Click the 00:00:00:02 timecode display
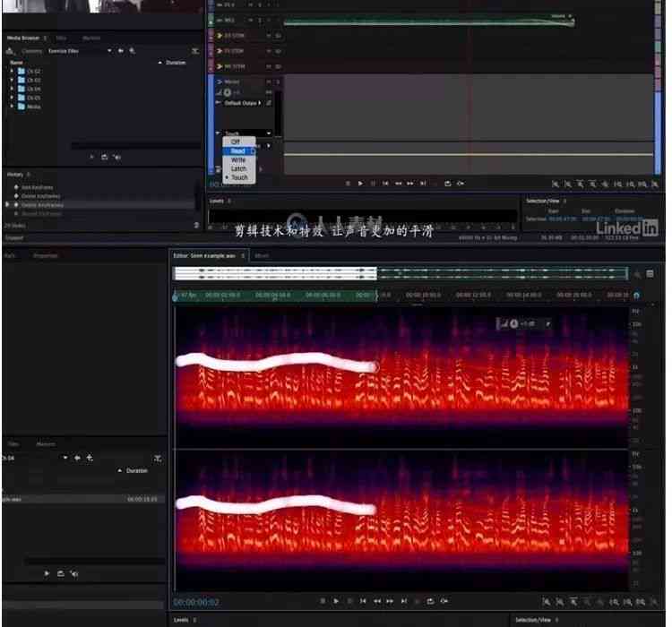Image resolution: width=672 pixels, height=627 pixels. click(x=196, y=602)
